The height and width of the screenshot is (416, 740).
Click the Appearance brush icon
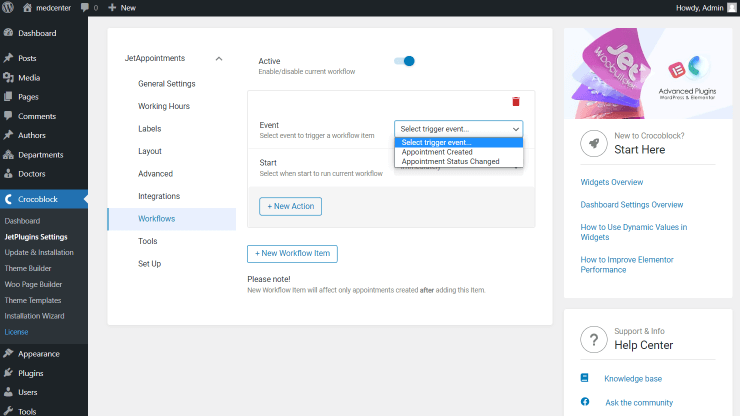pos(8,353)
